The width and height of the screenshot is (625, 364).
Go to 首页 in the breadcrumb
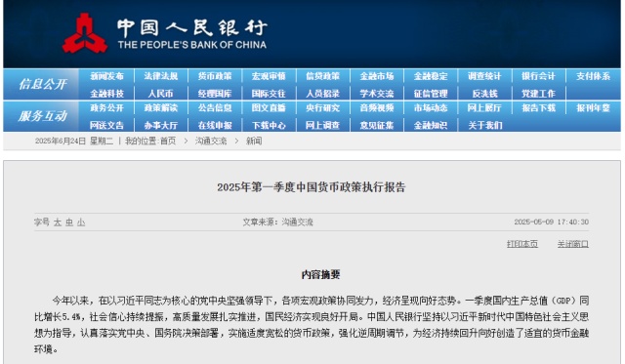[x=168, y=141]
